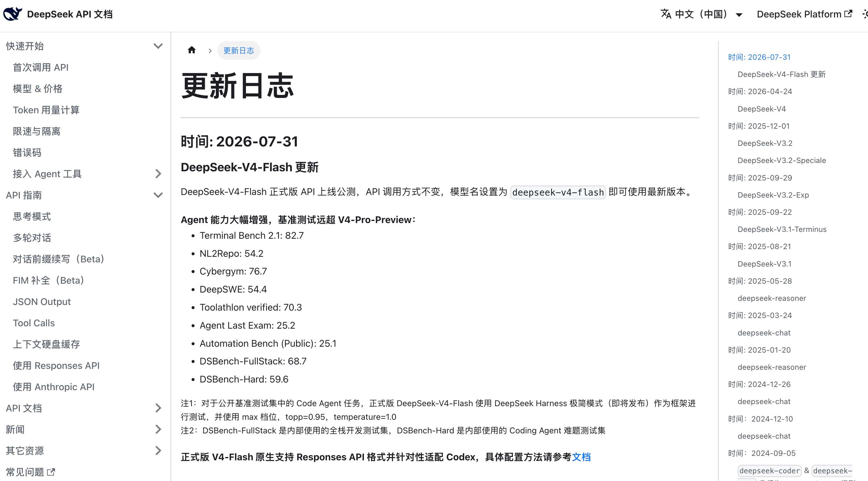This screenshot has height=481, width=868.
Task: Jump to DeepSeek-V3.2-Exp in contents
Action: pos(773,195)
